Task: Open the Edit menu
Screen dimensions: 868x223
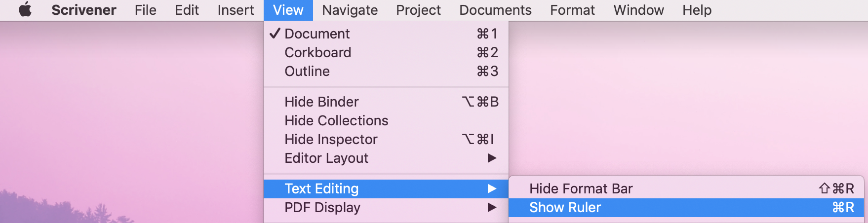Action: tap(187, 10)
